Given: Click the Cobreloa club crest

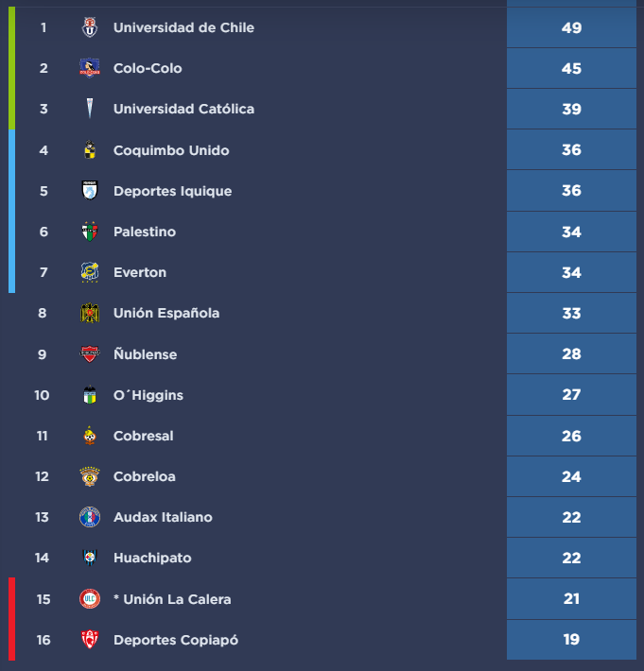Looking at the screenshot, I should click(90, 476).
